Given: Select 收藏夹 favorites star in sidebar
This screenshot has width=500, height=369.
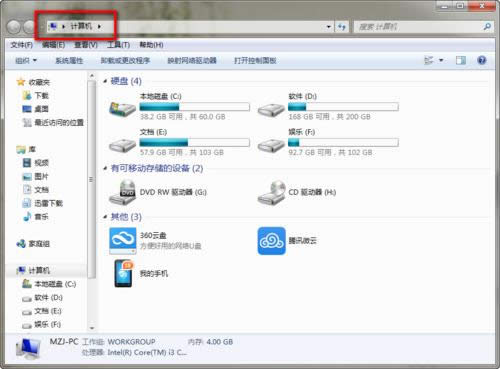Looking at the screenshot, I should pos(33,82).
